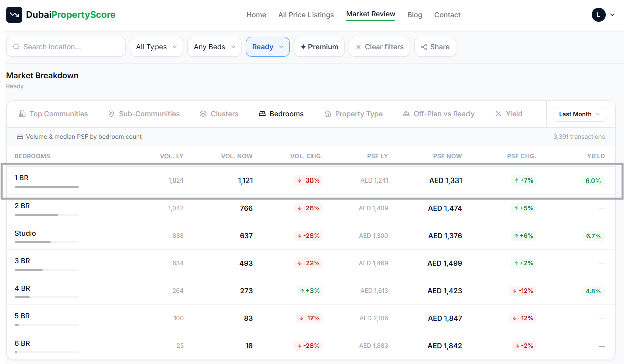Click the Premium sparkle icon

tap(303, 47)
